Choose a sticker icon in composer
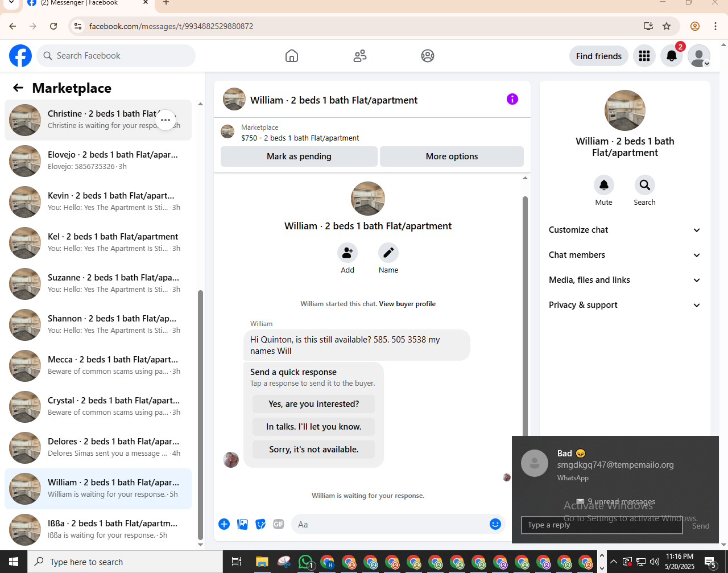This screenshot has width=728, height=573. point(260,524)
